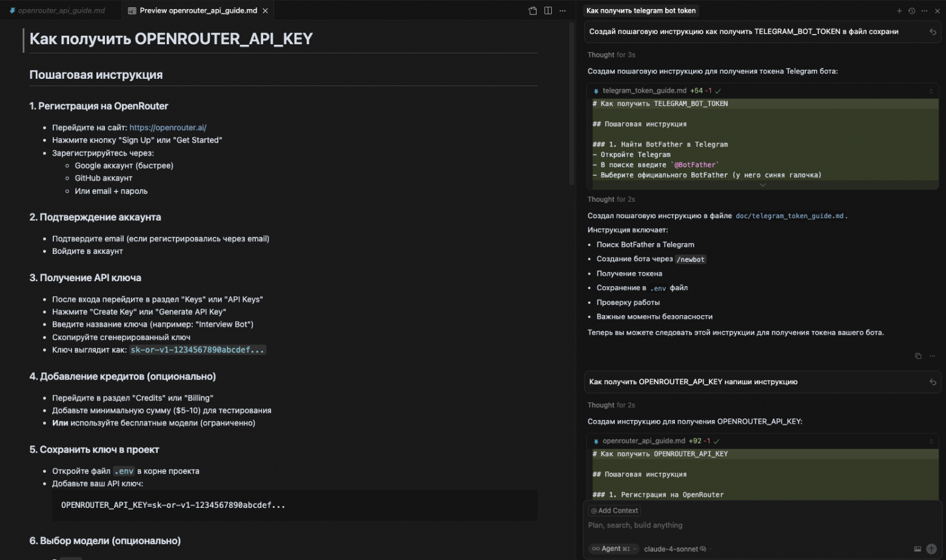Click '@BotFather' in the telegram diff
The image size is (946, 560).
[695, 165]
